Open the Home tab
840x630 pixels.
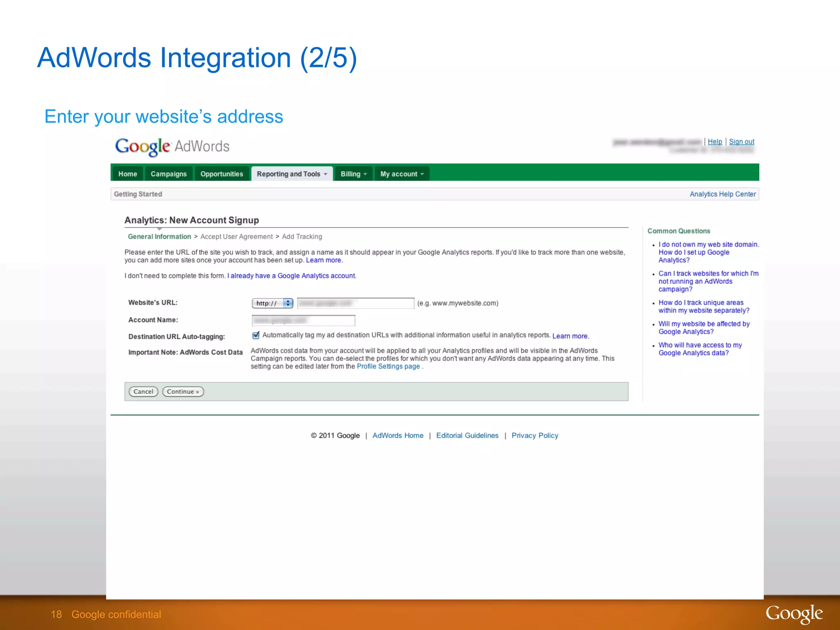point(128,174)
